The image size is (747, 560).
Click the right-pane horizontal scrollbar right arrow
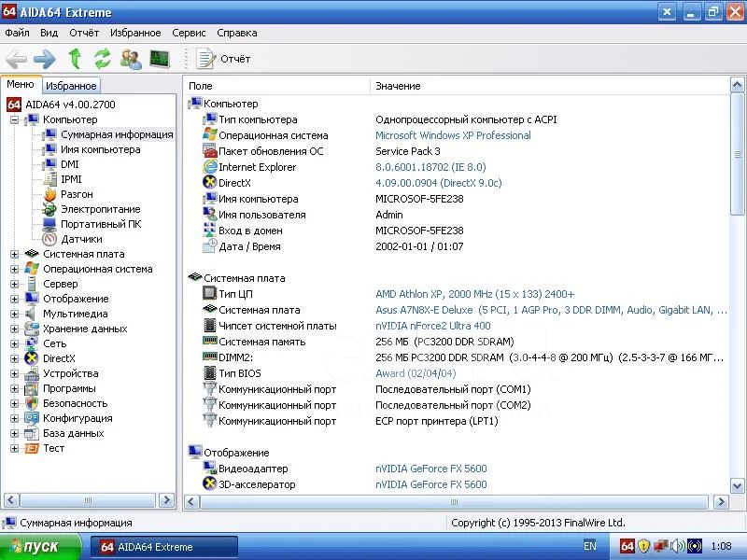point(721,501)
